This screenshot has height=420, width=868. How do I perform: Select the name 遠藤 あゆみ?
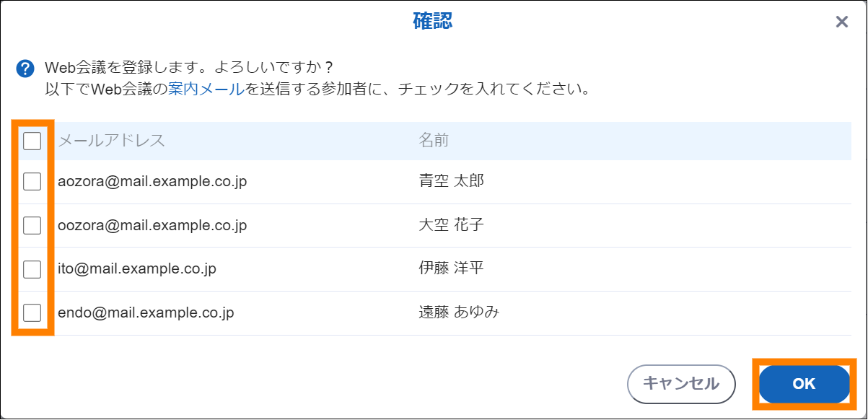click(x=459, y=312)
